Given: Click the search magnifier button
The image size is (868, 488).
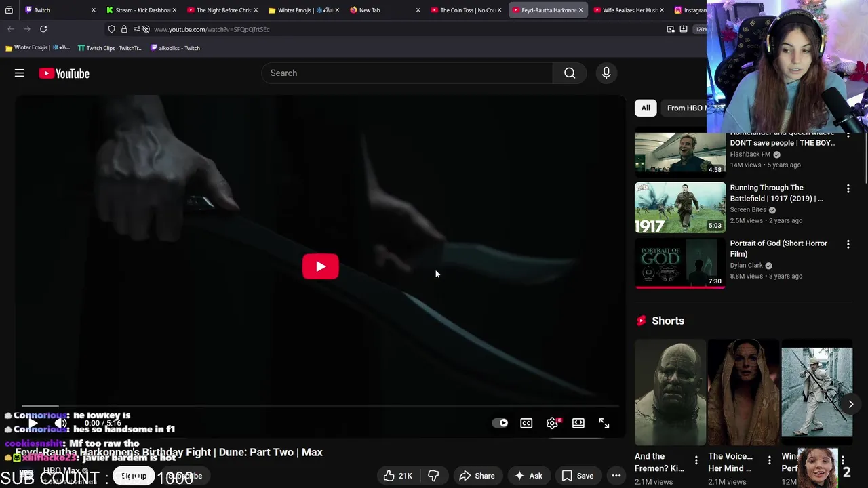Looking at the screenshot, I should pyautogui.click(x=570, y=73).
